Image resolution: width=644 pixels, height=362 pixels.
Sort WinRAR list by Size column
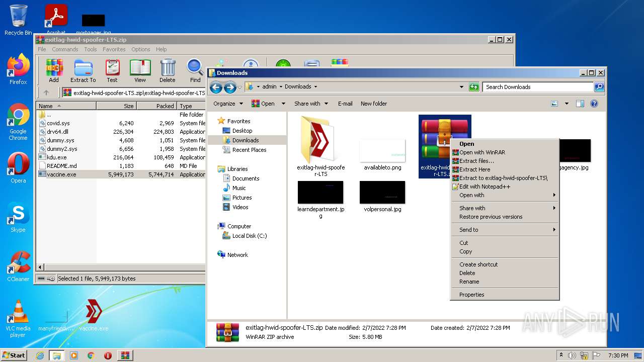click(116, 106)
